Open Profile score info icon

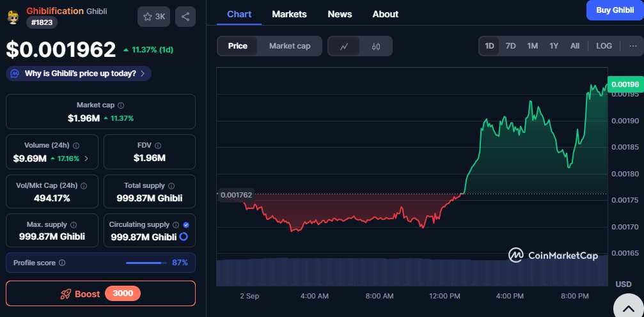click(62, 263)
